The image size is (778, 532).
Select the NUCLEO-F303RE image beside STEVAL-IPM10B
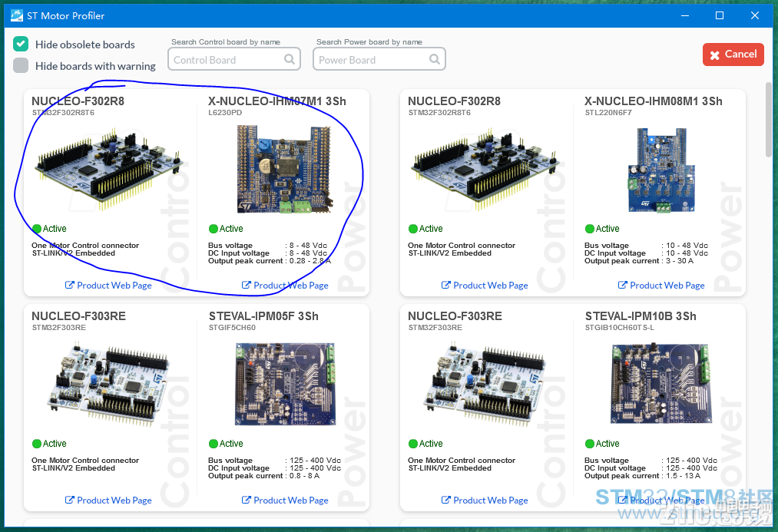(485, 383)
